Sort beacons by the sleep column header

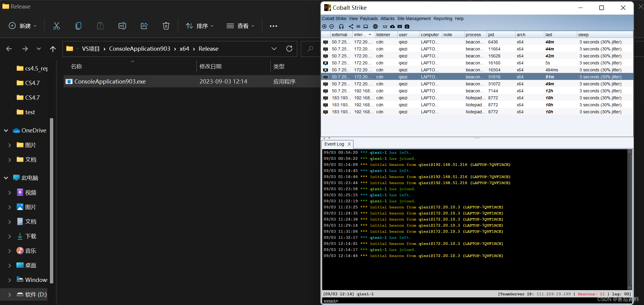pos(605,35)
